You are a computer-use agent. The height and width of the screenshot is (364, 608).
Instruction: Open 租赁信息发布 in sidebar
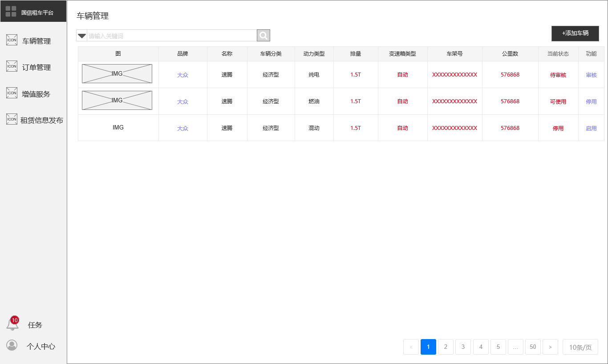[x=42, y=120]
